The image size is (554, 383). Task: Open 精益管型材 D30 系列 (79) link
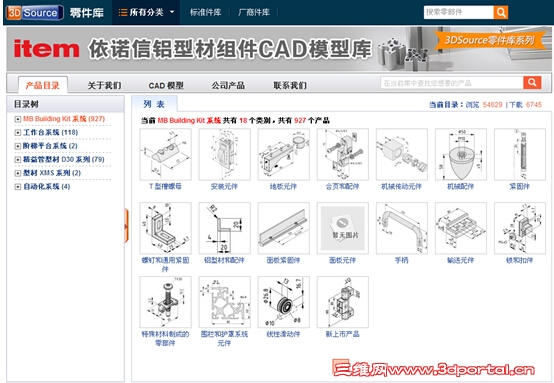pyautogui.click(x=64, y=159)
